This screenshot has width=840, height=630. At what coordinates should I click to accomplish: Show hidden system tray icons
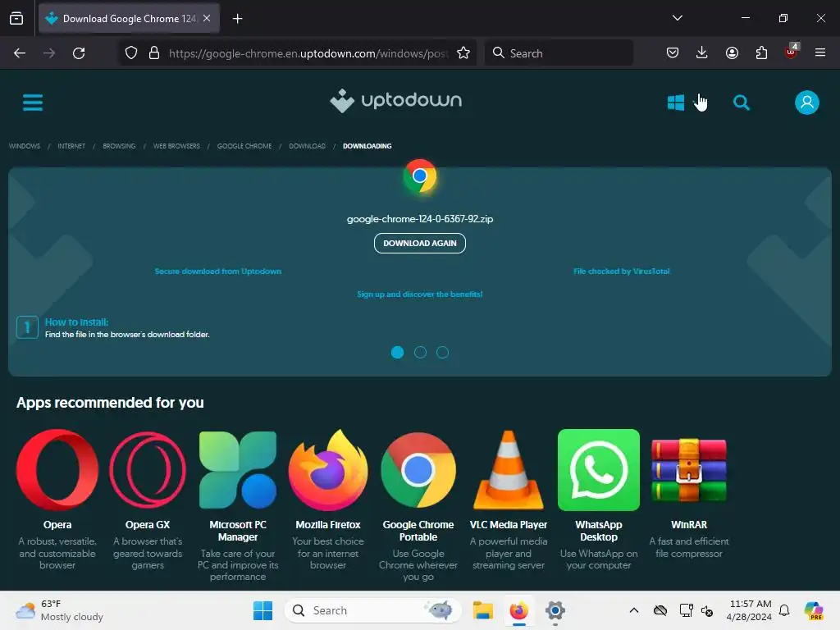tap(634, 610)
